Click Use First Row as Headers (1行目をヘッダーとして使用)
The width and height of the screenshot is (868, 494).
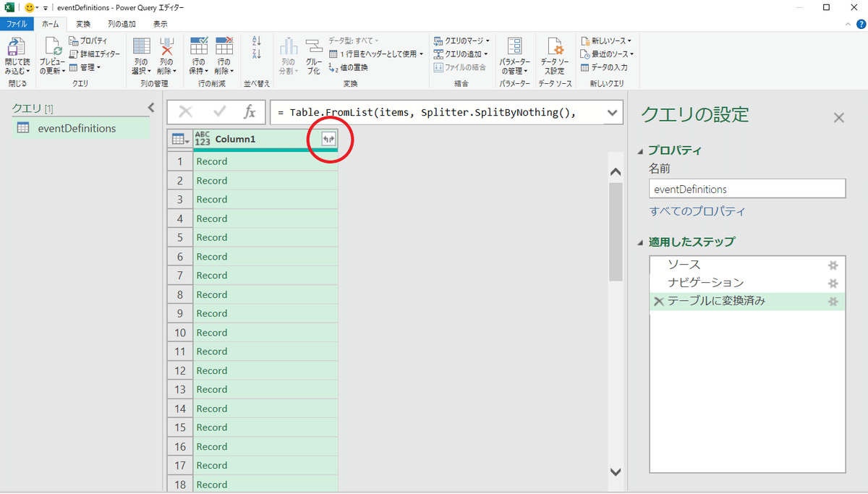click(375, 54)
